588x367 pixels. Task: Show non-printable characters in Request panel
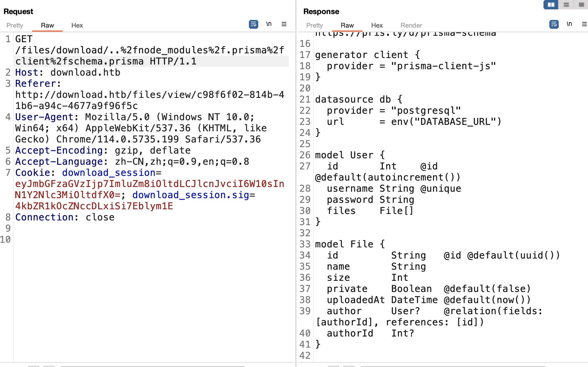tap(269, 24)
